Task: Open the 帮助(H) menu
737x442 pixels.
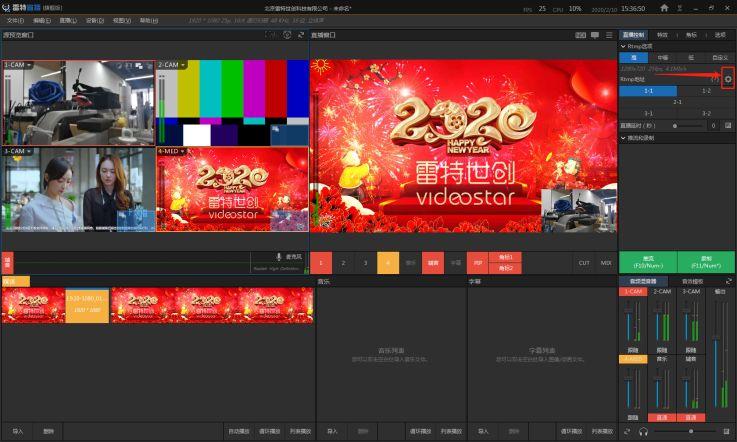Action: point(149,21)
